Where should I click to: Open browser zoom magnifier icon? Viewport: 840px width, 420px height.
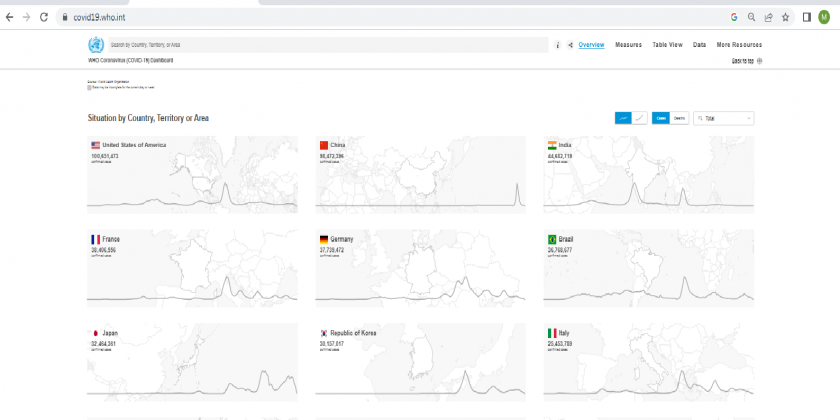coord(751,17)
